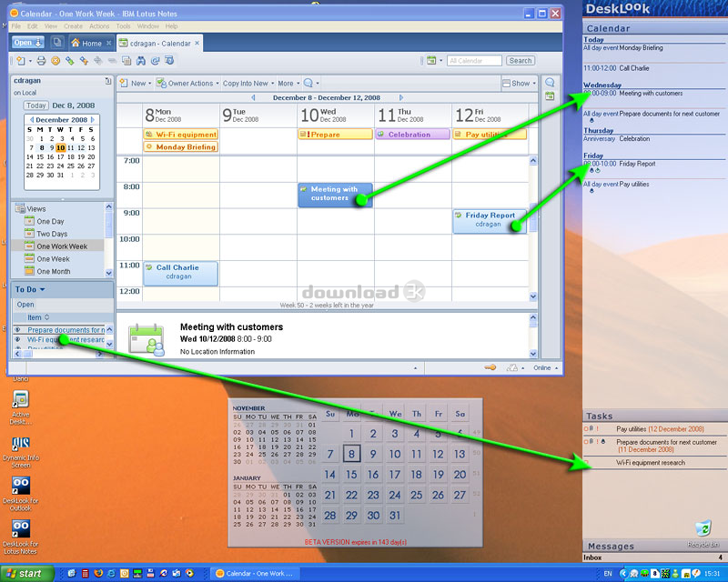The height and width of the screenshot is (582, 728).
Task: Open the Recycle Bin icon
Action: coord(703,531)
